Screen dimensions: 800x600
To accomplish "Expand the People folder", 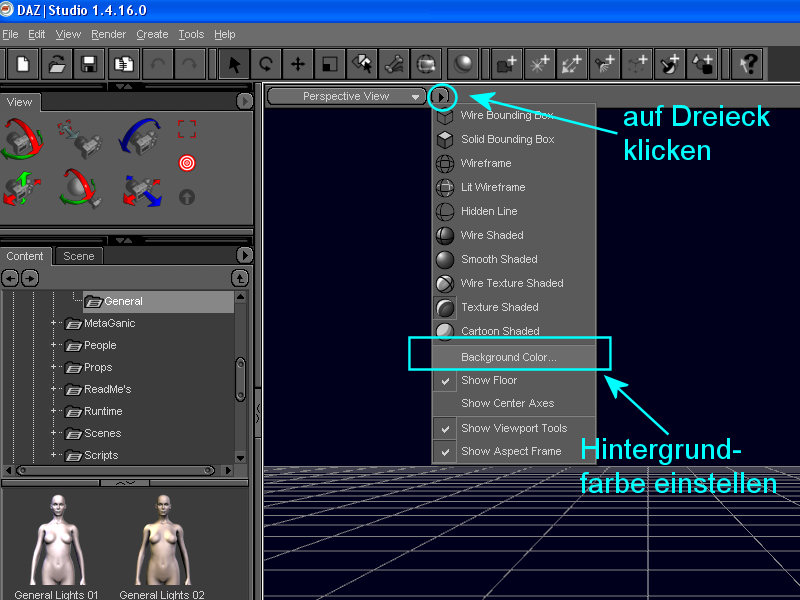I will [x=53, y=345].
